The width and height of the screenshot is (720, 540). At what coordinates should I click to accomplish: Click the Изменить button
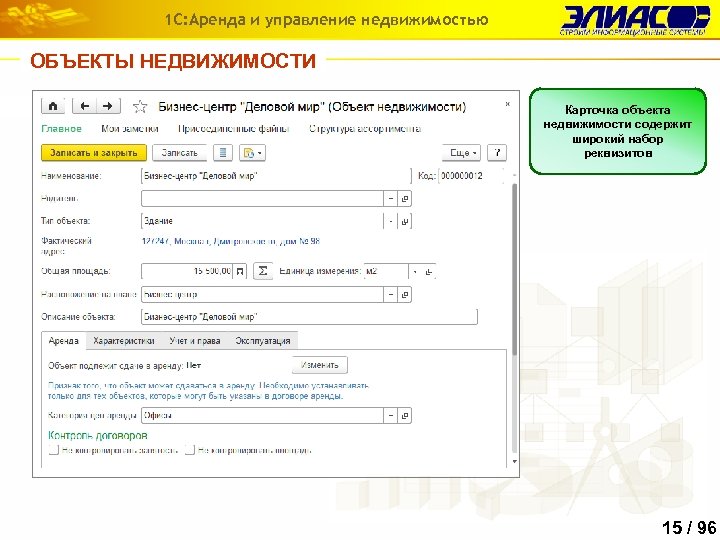pos(320,365)
